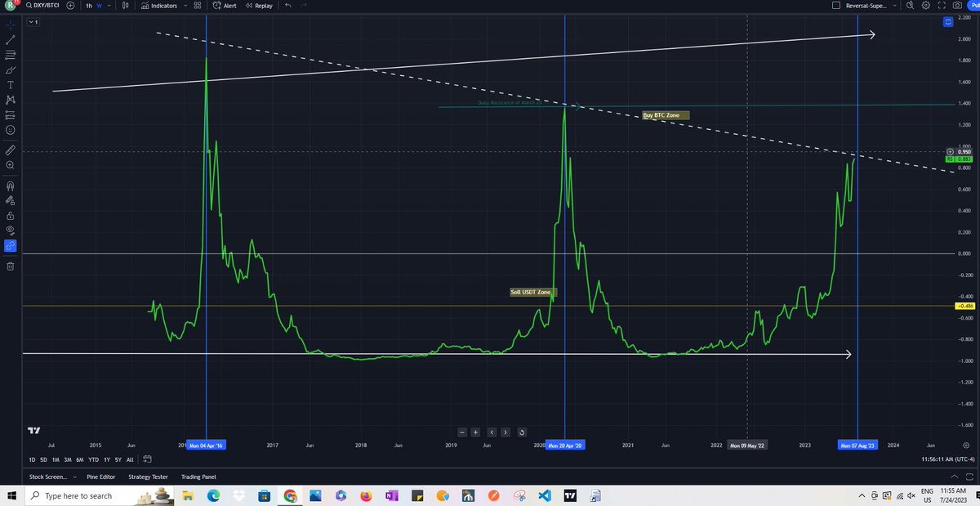Click the chart scroll right arrow
This screenshot has width=980, height=506.
(506, 432)
